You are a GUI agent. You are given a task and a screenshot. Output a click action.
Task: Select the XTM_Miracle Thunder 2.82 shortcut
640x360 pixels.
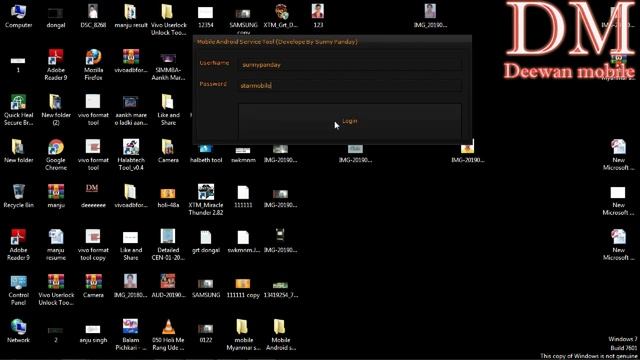click(206, 200)
